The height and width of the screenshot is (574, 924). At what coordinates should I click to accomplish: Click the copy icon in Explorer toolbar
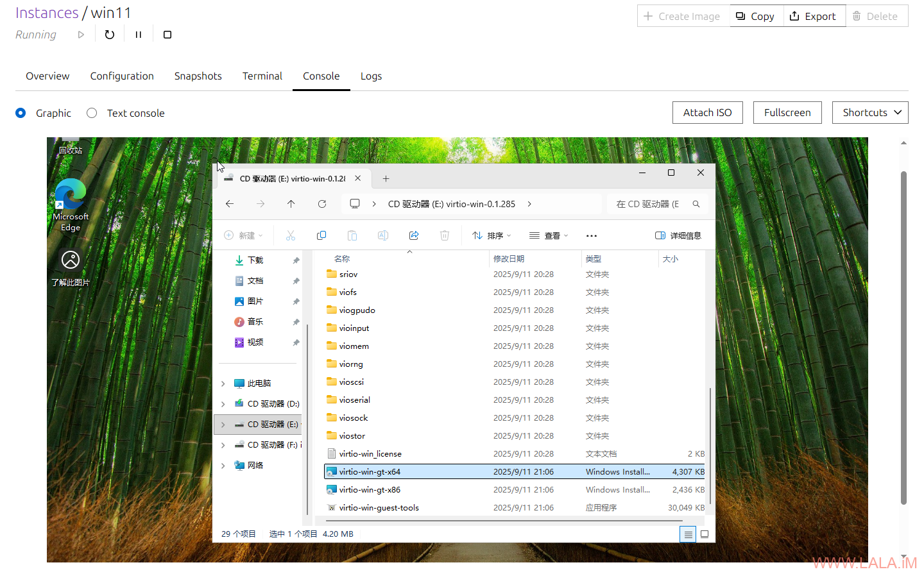tap(321, 235)
